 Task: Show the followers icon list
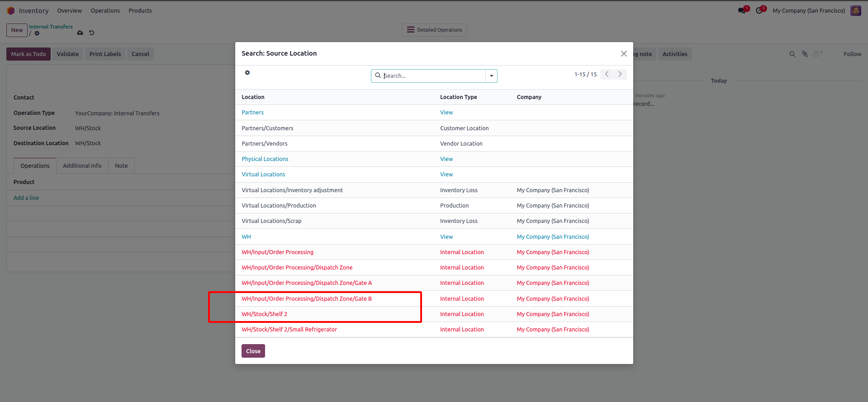click(x=817, y=54)
